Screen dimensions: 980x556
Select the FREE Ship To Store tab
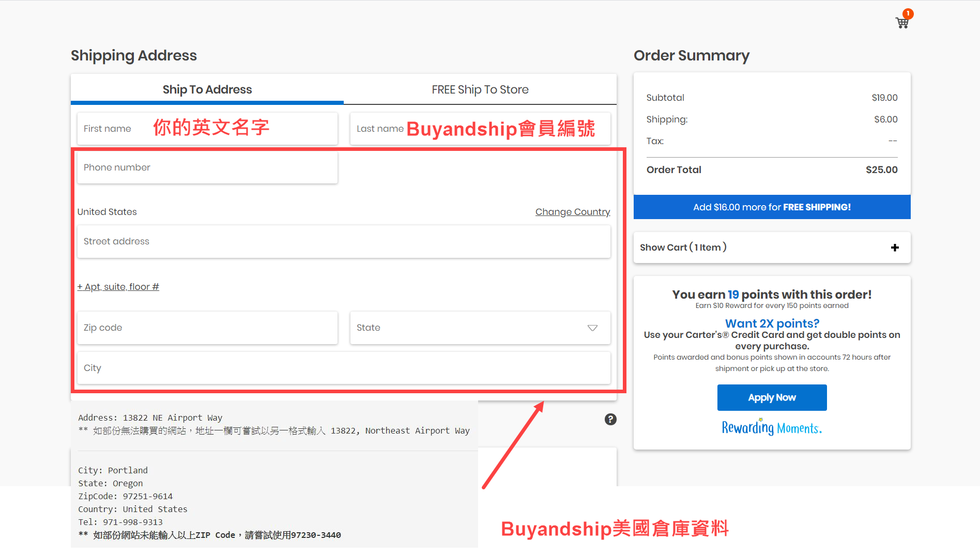tap(480, 89)
